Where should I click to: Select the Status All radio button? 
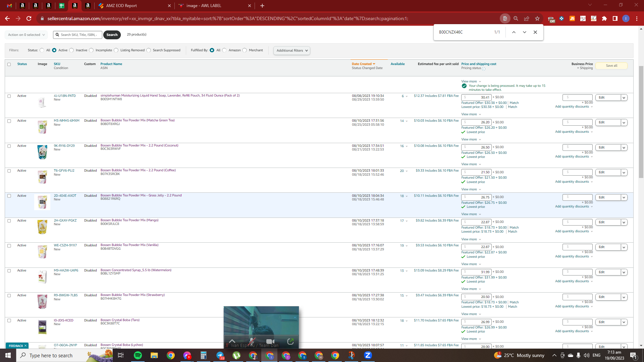42,50
